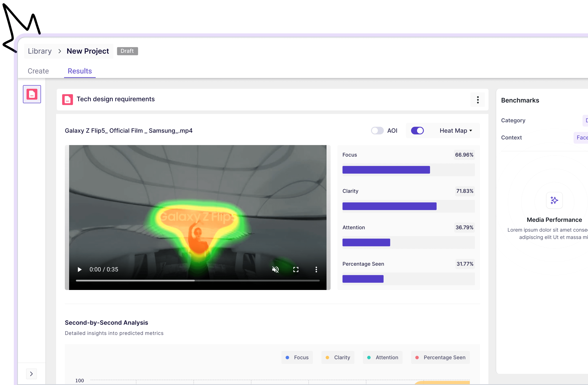Screen dimensions: 588x385
Task: Click the Benchmarks Category value chip
Action: 585,120
